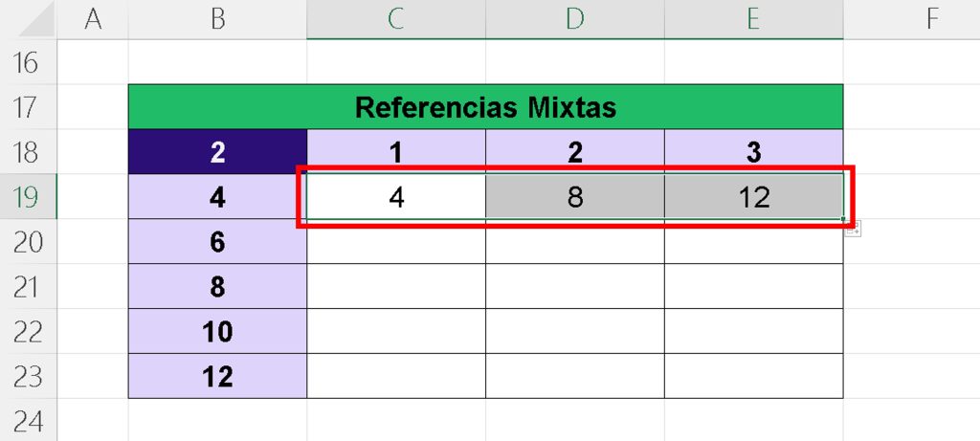Click cell E19 showing 12
The height and width of the screenshot is (441, 980).
754,197
